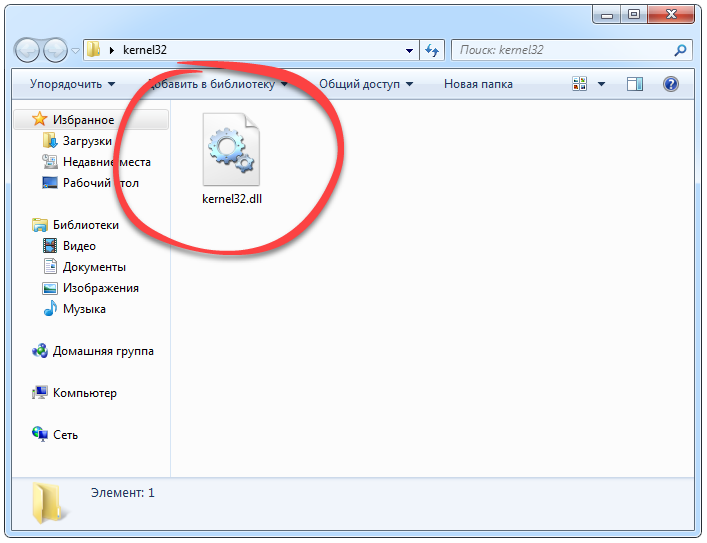The width and height of the screenshot is (707, 543).
Task: Open Документы library
Action: click(94, 267)
